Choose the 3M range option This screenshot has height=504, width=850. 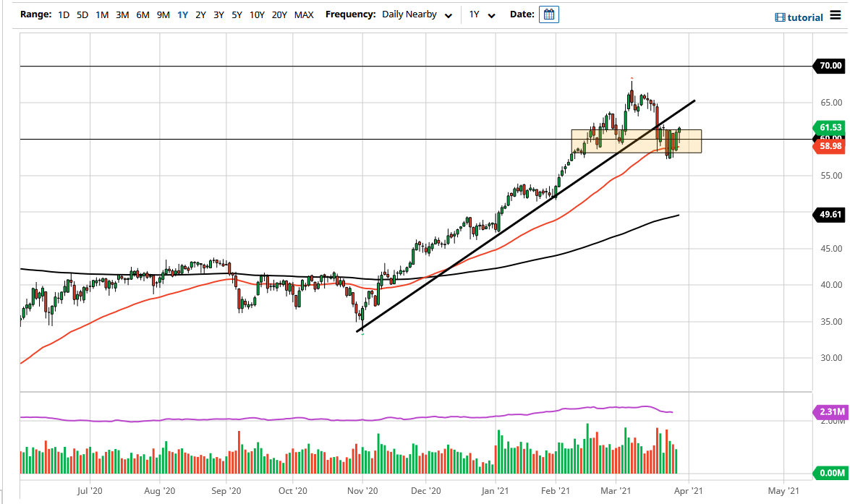(x=121, y=14)
